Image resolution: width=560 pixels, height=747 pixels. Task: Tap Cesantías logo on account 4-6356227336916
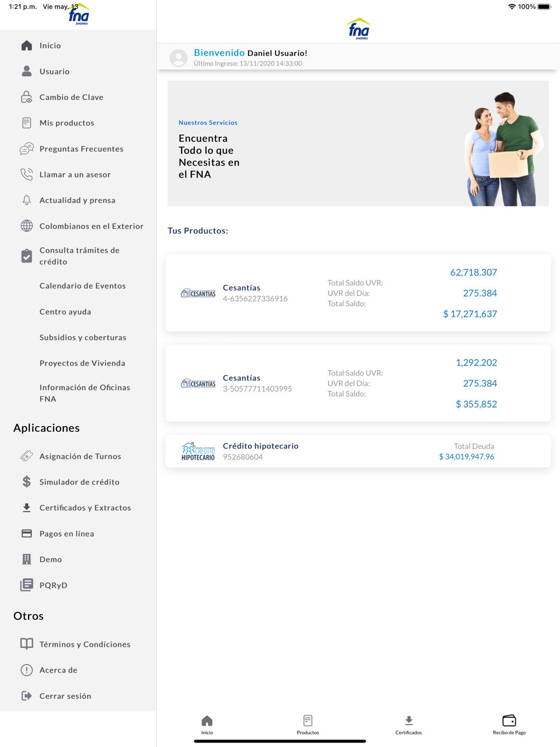coord(198,293)
